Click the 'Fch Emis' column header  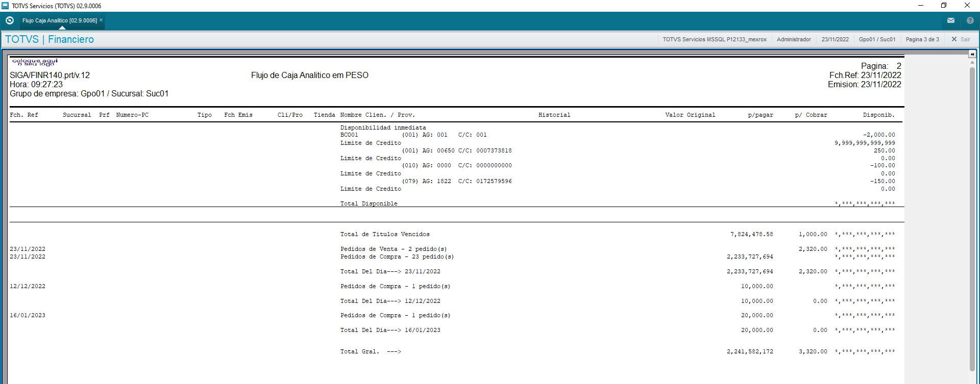238,115
